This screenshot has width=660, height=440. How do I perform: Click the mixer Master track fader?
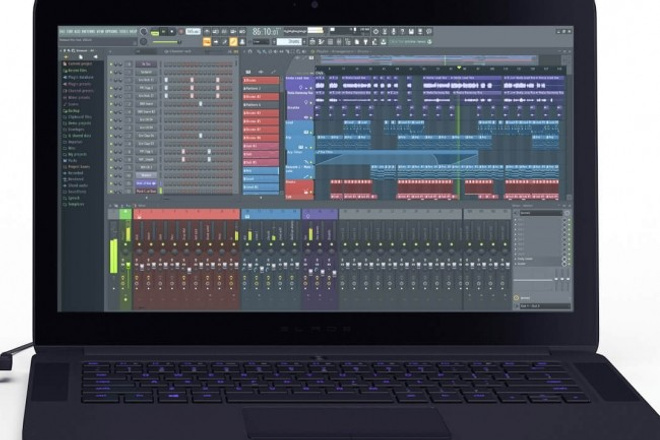(128, 265)
